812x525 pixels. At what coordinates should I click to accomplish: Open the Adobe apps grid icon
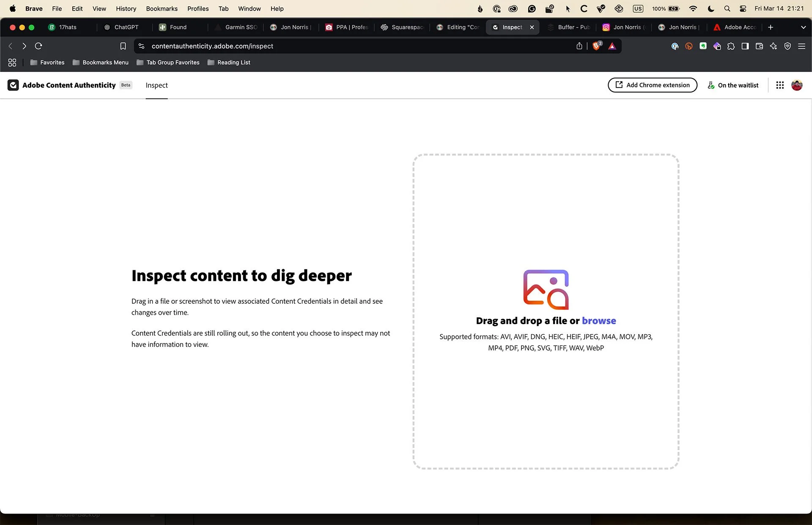pyautogui.click(x=780, y=85)
